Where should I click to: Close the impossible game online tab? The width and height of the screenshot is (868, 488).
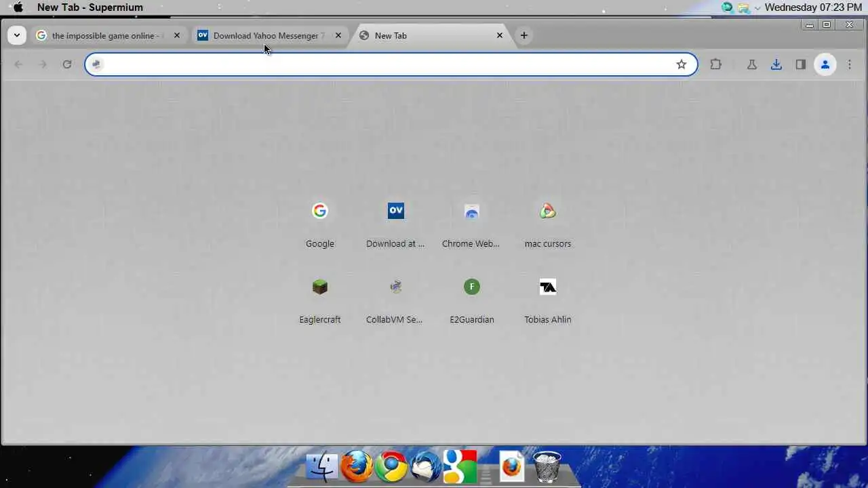pyautogui.click(x=177, y=35)
